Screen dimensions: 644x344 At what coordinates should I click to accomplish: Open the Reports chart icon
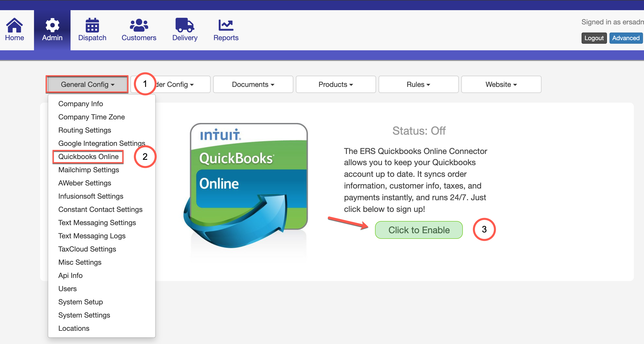[226, 25]
